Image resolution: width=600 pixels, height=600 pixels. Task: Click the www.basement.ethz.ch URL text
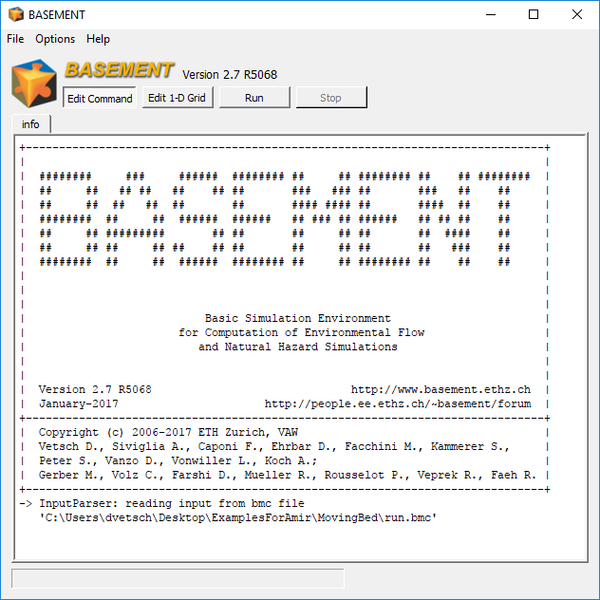(x=440, y=389)
